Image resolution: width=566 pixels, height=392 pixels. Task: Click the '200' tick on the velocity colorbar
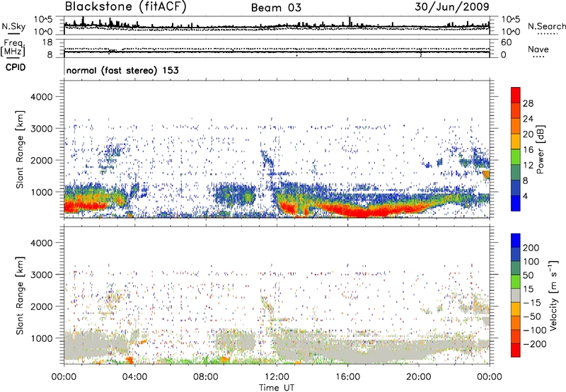(x=531, y=248)
